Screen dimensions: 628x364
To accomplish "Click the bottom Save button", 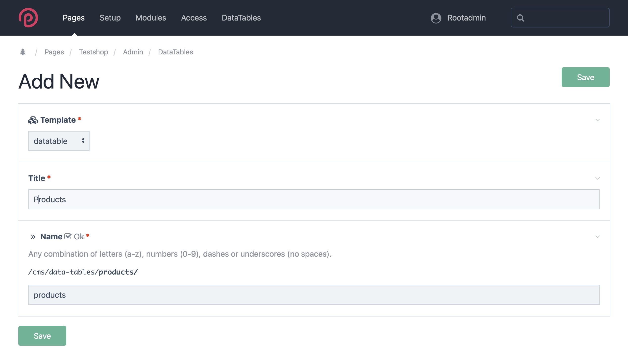I will point(42,336).
